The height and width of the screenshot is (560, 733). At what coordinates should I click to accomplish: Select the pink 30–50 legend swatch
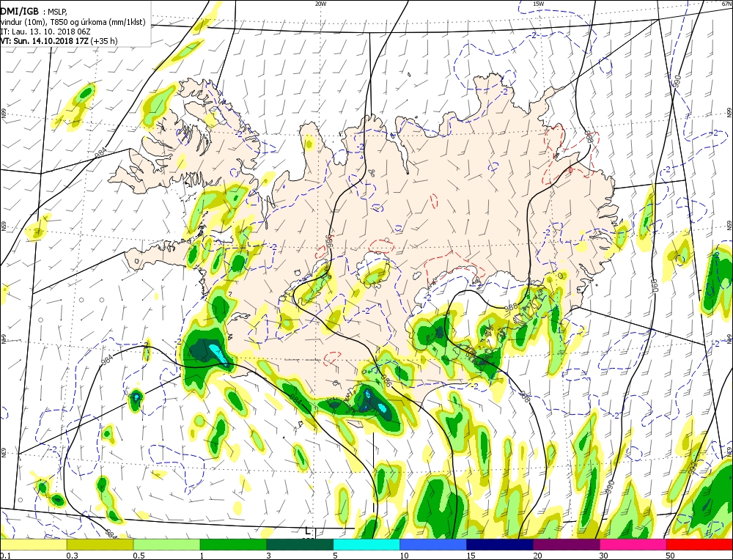[633, 545]
